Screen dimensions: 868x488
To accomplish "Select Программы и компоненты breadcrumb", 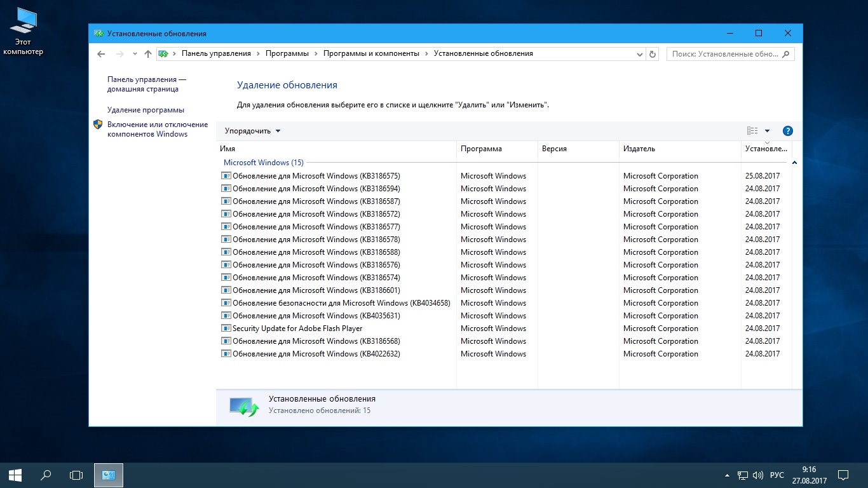I will pos(371,53).
